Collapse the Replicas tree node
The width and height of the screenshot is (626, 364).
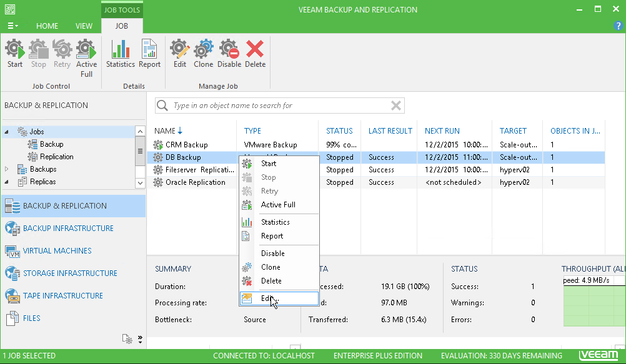[x=6, y=182]
